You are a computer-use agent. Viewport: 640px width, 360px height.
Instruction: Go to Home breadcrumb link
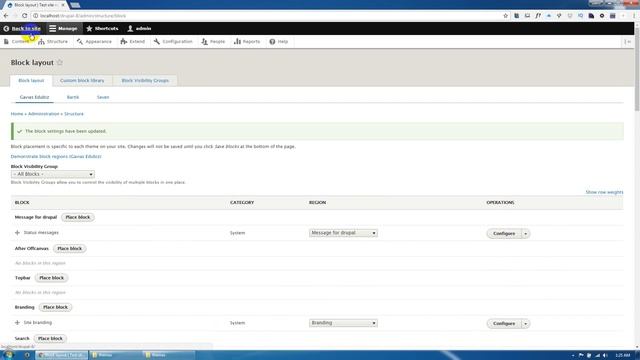17,114
